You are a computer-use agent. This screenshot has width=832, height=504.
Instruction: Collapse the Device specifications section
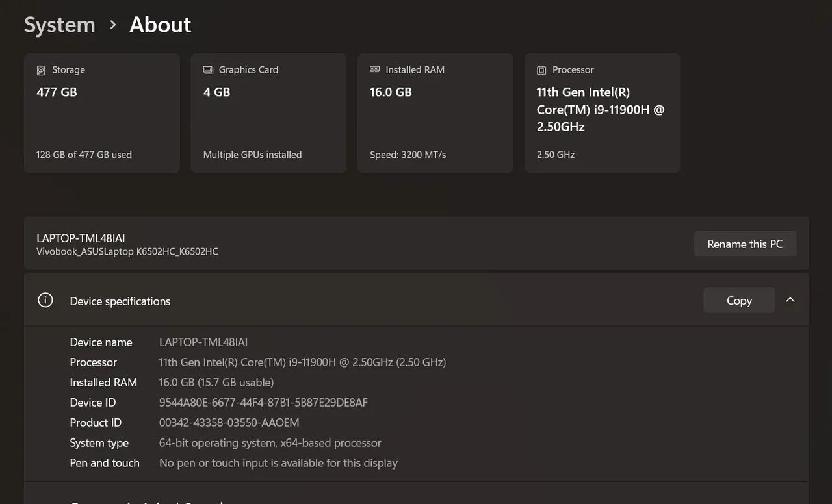pyautogui.click(x=790, y=300)
